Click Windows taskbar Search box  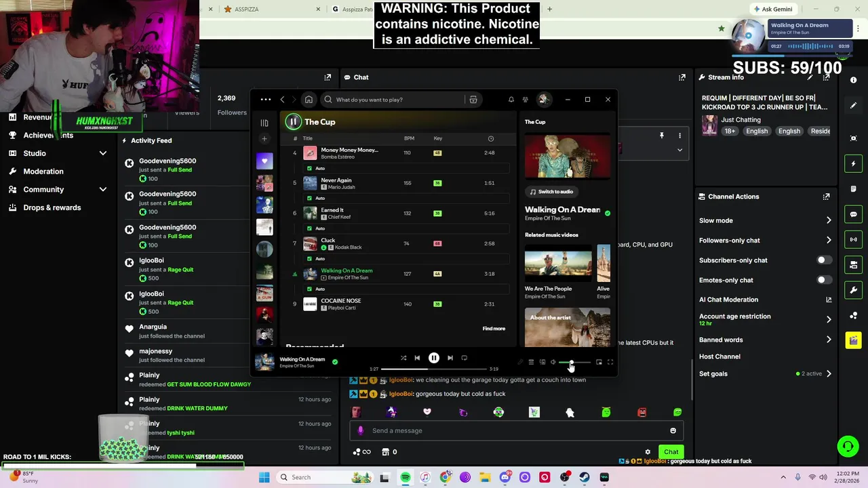coord(325,477)
